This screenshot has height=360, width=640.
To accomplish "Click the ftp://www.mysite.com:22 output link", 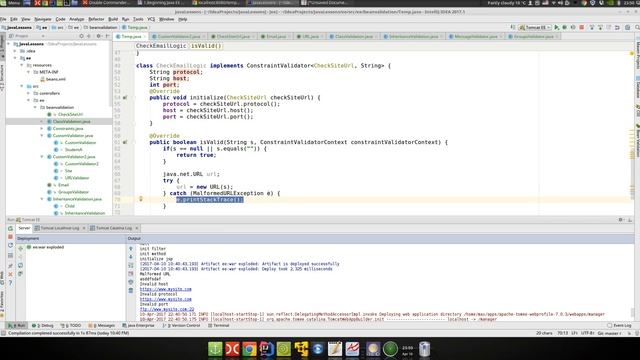I will pos(167,309).
